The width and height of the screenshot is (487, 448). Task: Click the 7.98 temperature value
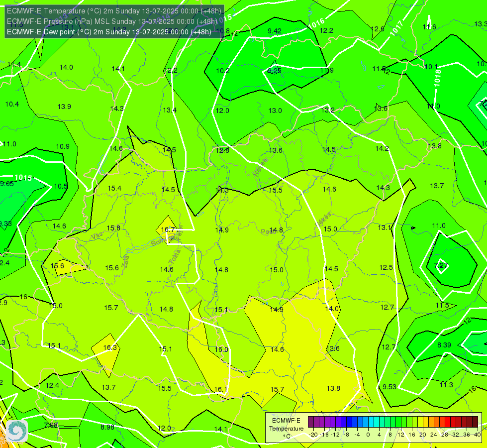[x=51, y=425]
